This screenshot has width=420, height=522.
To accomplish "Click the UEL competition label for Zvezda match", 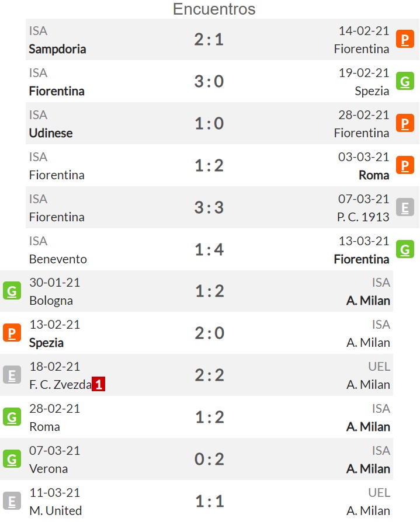I will pos(379,367).
